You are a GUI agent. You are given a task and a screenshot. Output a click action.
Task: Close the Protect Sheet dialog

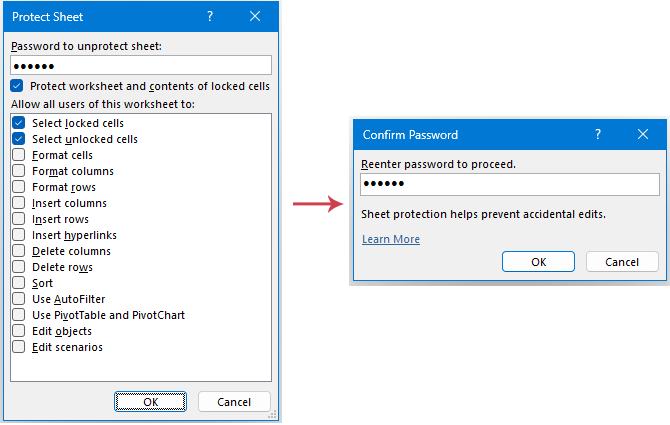[x=255, y=16]
